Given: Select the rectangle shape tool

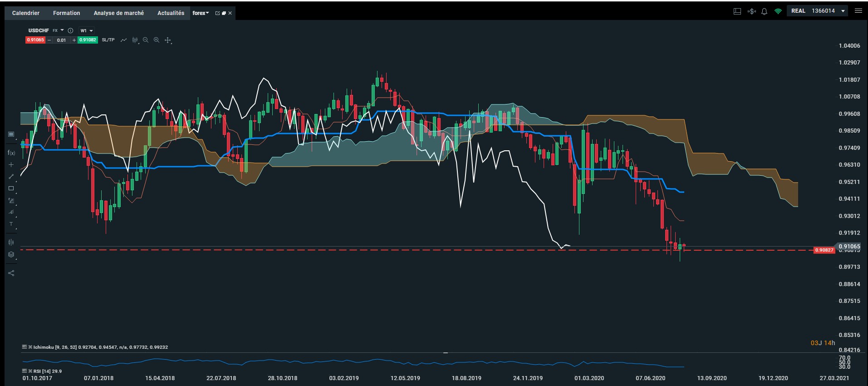Looking at the screenshot, I should point(11,188).
